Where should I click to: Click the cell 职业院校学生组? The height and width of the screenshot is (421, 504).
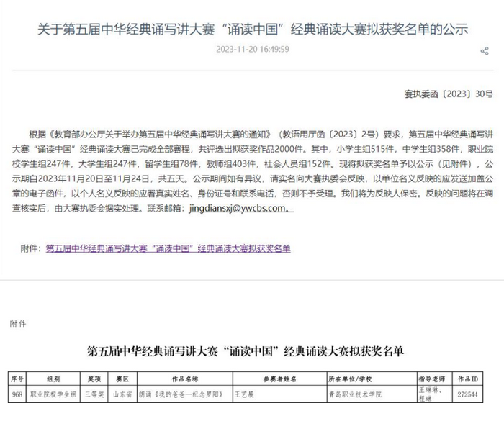[53, 394]
